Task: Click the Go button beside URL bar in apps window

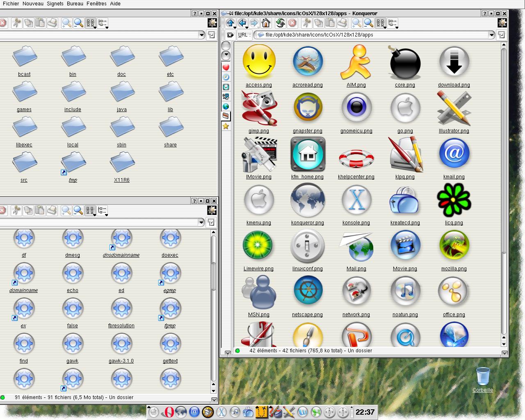Action: (501, 35)
